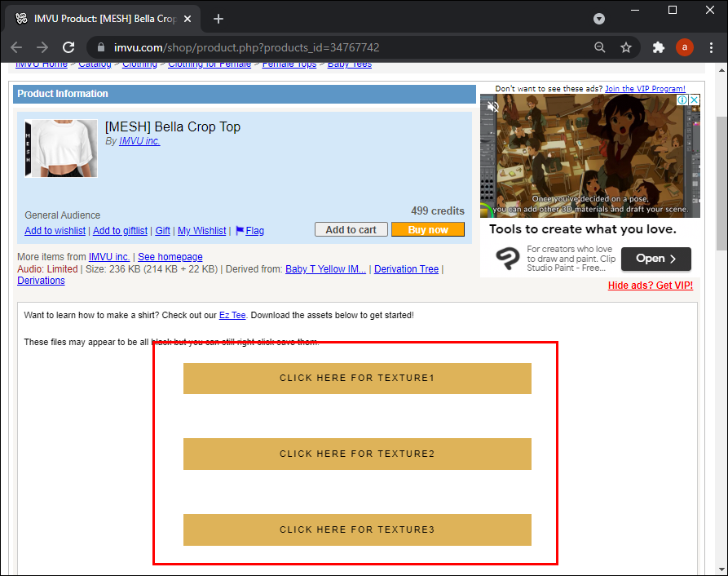Open the ad info 'i' icon

coord(682,100)
